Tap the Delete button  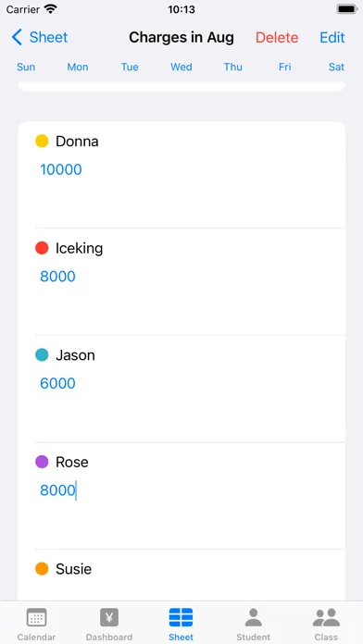point(277,37)
